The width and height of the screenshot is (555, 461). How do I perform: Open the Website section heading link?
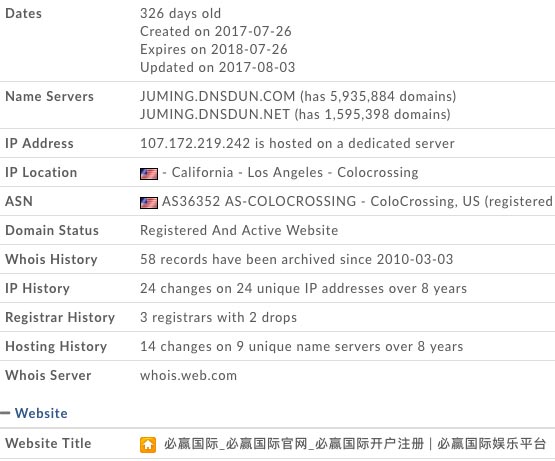click(x=41, y=413)
